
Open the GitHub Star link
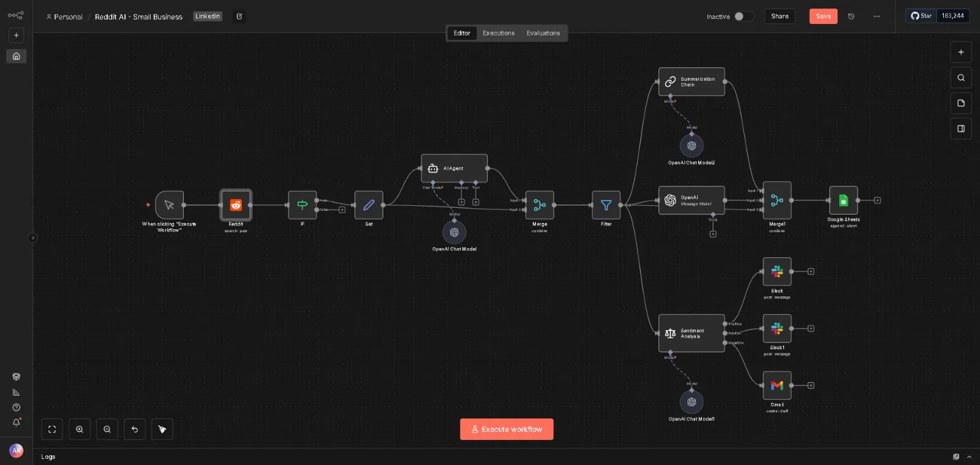tap(921, 16)
